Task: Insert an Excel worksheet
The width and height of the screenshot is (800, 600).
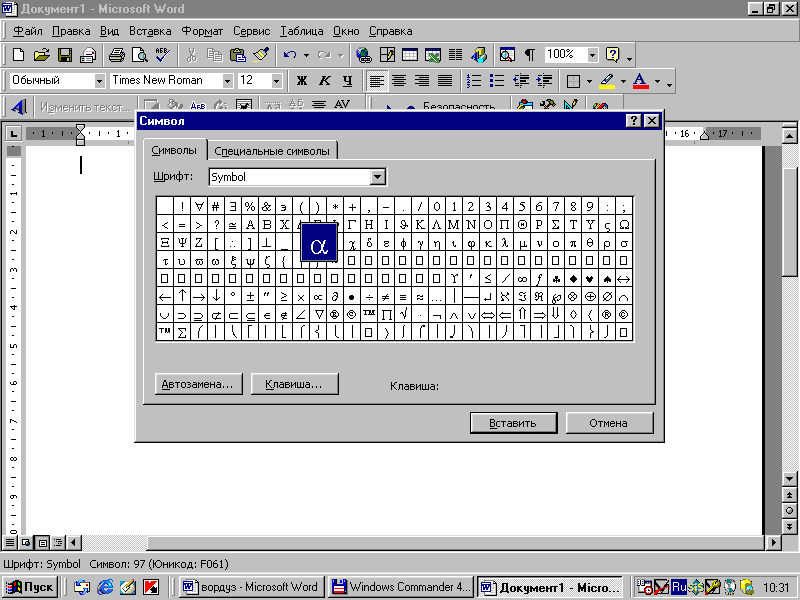Action: click(433, 55)
